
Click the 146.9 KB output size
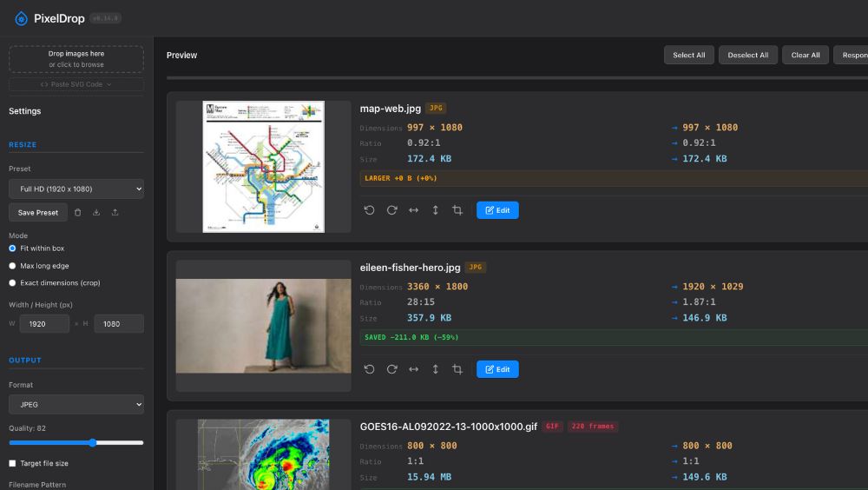[704, 318]
